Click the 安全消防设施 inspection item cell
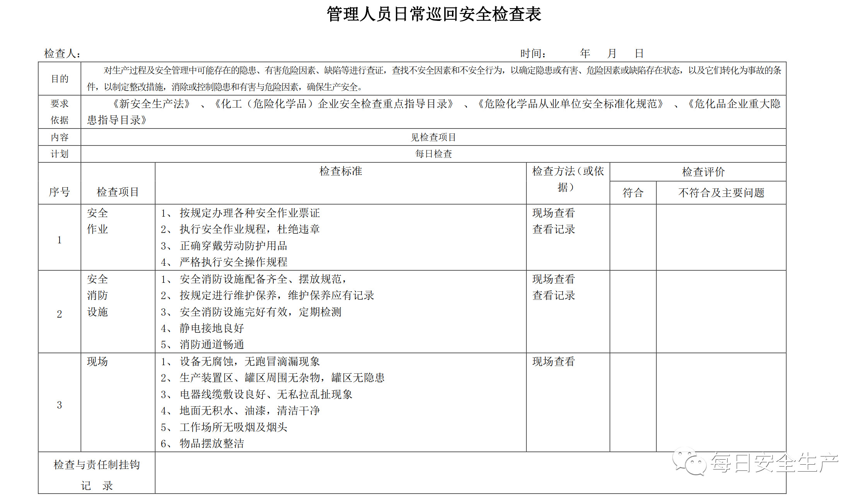Image resolution: width=868 pixels, height=501 pixels. pos(97,296)
